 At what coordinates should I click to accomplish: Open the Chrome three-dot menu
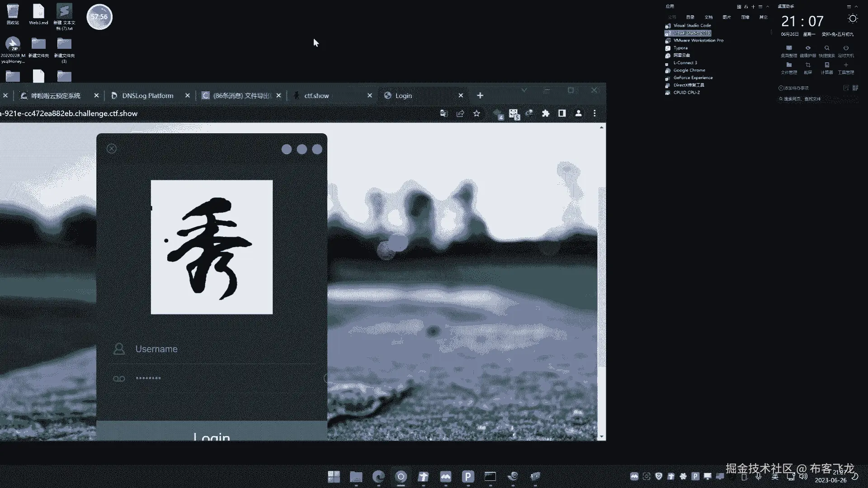point(594,113)
